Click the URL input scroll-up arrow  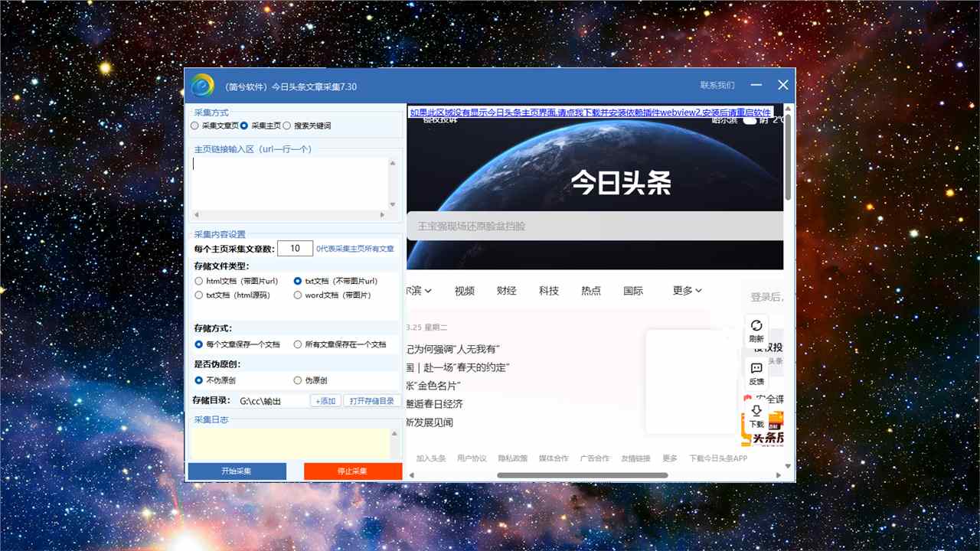click(x=394, y=163)
